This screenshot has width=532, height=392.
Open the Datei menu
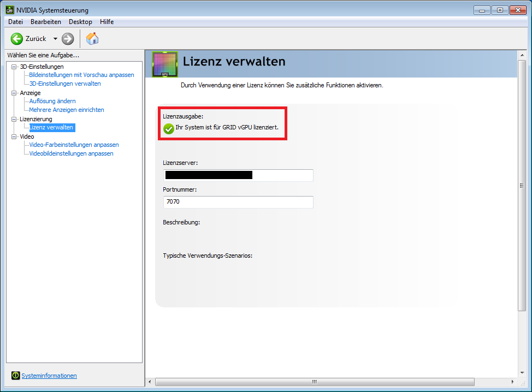pyautogui.click(x=16, y=22)
